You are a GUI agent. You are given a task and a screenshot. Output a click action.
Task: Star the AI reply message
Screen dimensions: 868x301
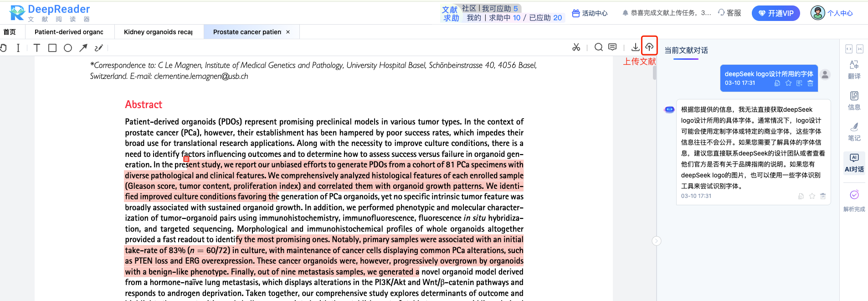pyautogui.click(x=812, y=196)
